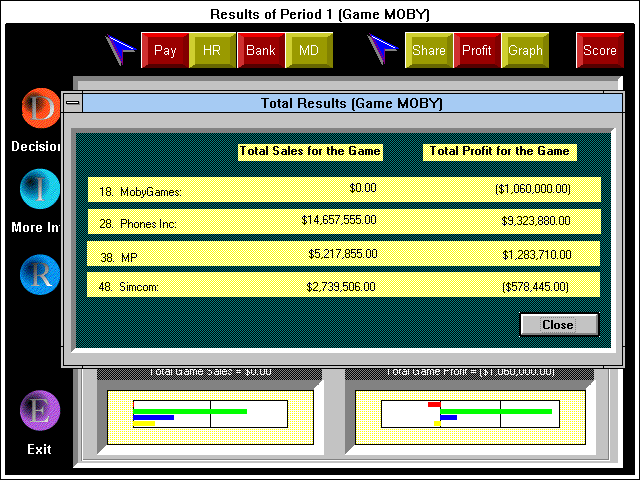Click the 'Total Profit for the Game' header
640x480 pixels.
(500, 151)
